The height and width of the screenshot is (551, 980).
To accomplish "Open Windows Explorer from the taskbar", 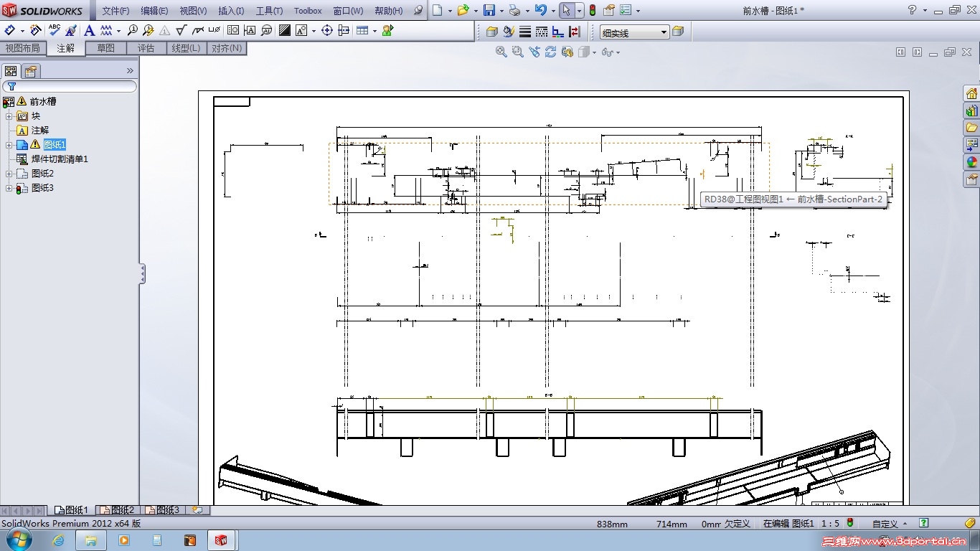I will pos(91,540).
